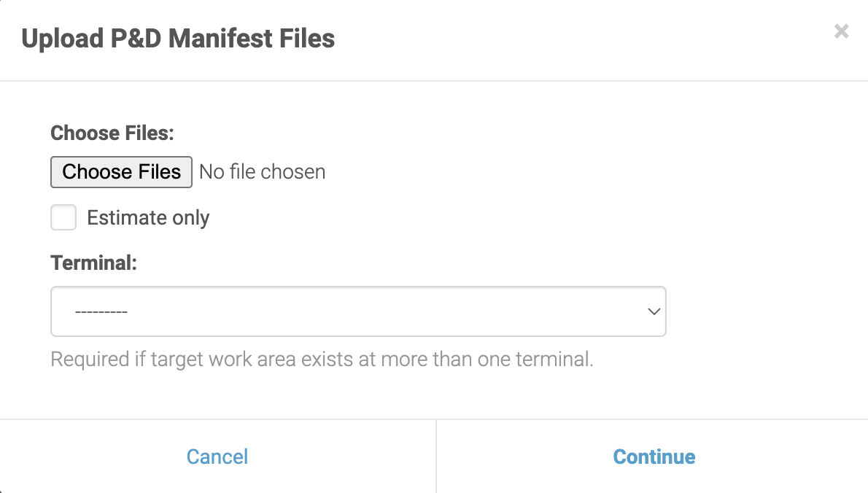Click the chevron arrow in the Terminal select
This screenshot has height=493, width=868.
[x=654, y=311]
